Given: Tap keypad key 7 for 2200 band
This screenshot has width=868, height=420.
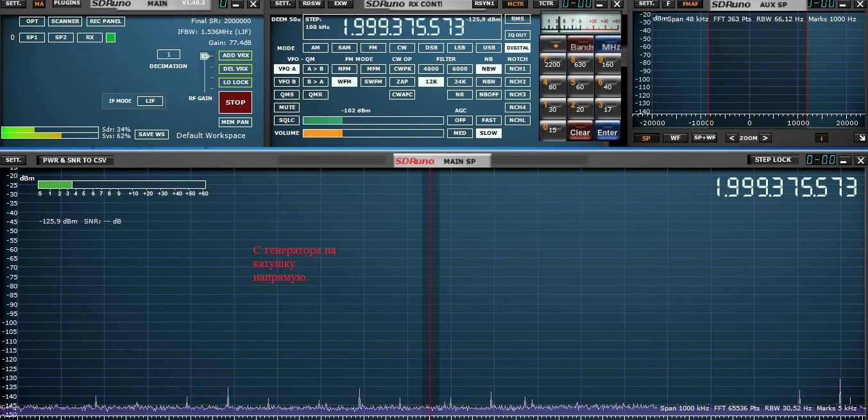Looking at the screenshot, I should click(552, 64).
